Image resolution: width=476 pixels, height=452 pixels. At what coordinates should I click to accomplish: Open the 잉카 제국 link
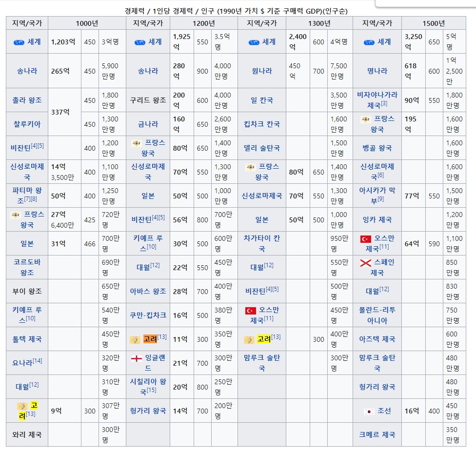tap(377, 219)
